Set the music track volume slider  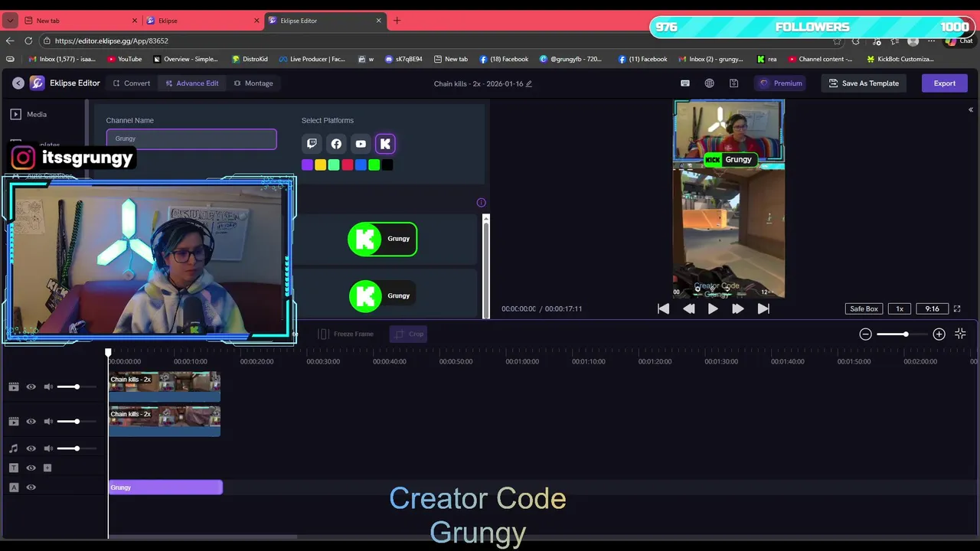[x=77, y=448]
